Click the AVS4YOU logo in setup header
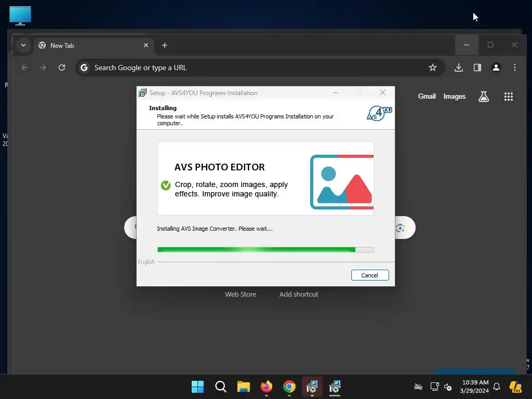 [x=379, y=113]
